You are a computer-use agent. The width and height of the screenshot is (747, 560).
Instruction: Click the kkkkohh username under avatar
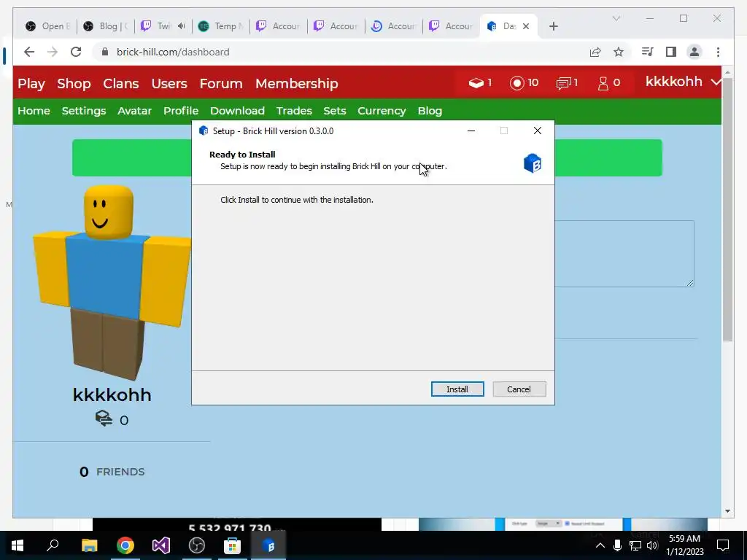[112, 394]
